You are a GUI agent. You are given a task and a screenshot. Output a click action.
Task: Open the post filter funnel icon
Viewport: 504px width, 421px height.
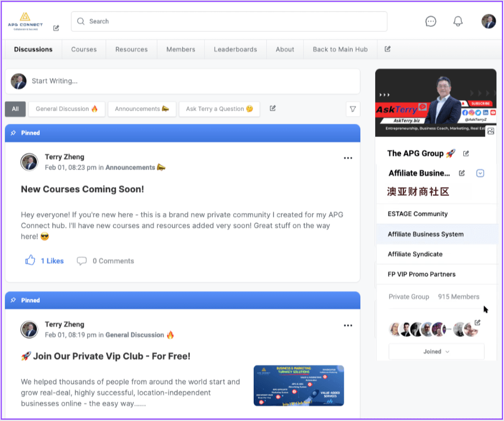(353, 109)
